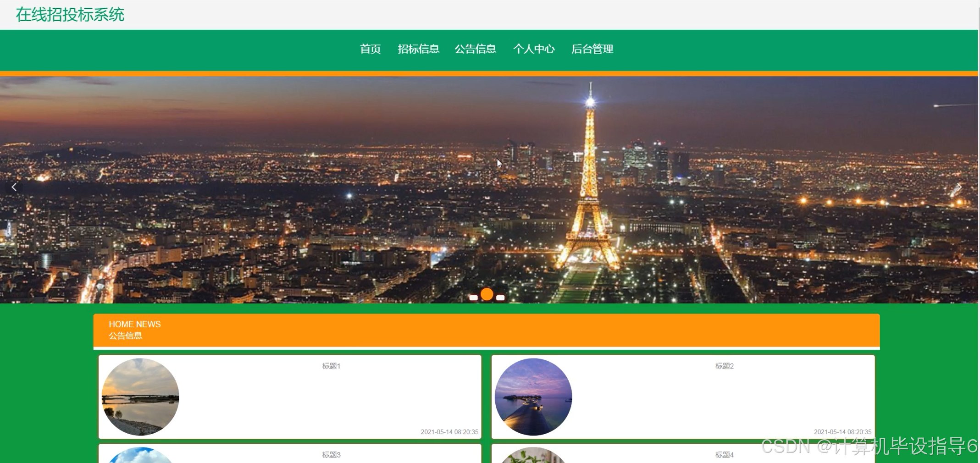
Task: Click the 标题2 card date 2021-05-14 08:20:35
Action: click(x=842, y=432)
